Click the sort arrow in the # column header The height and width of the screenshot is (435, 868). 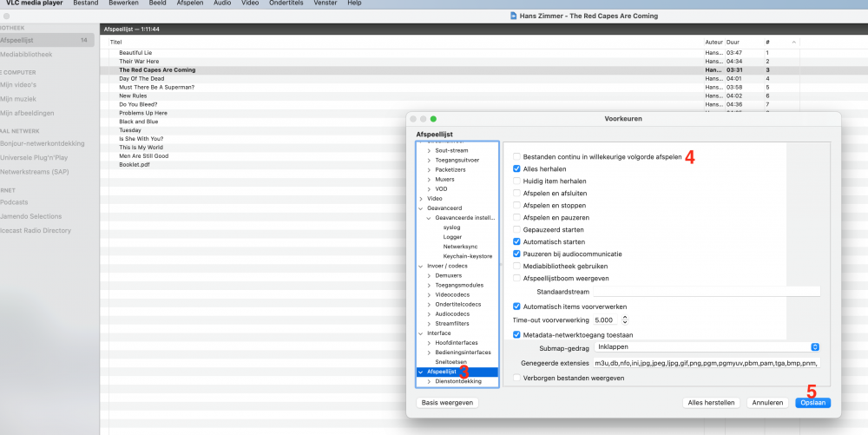coord(793,42)
